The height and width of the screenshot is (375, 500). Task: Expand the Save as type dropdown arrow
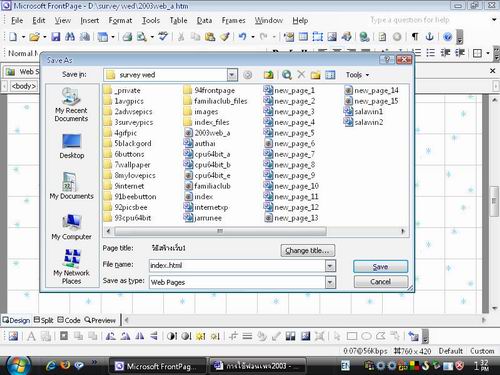[x=330, y=283]
